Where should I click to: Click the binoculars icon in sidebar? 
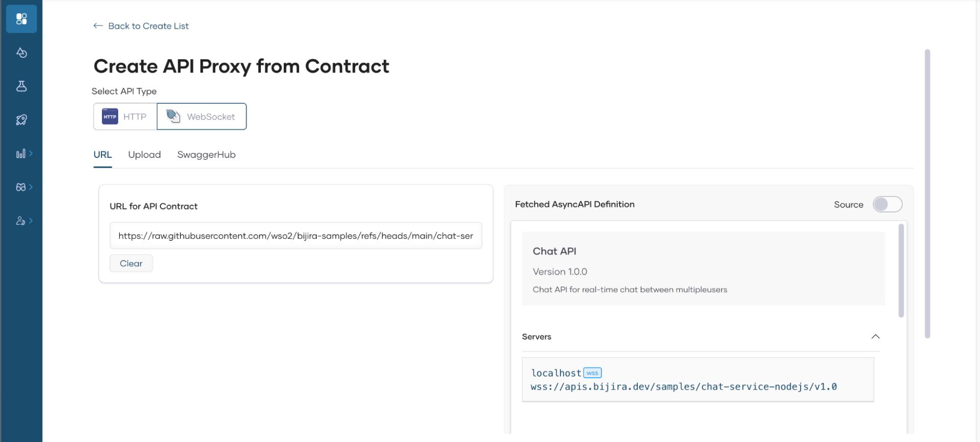pyautogui.click(x=21, y=187)
